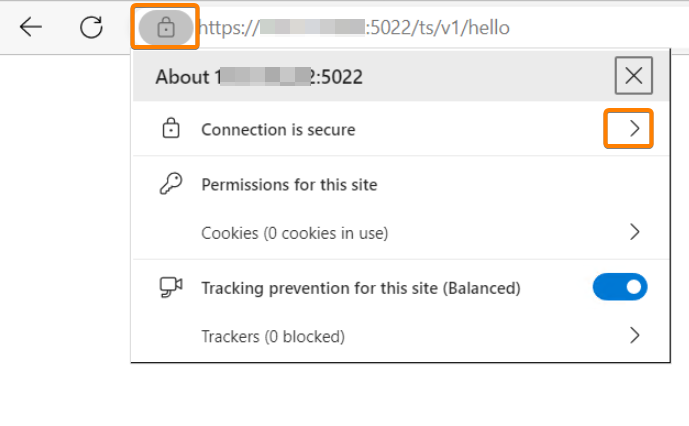The image size is (689, 426).
Task: Select the Connection is secure label
Action: pos(278,129)
